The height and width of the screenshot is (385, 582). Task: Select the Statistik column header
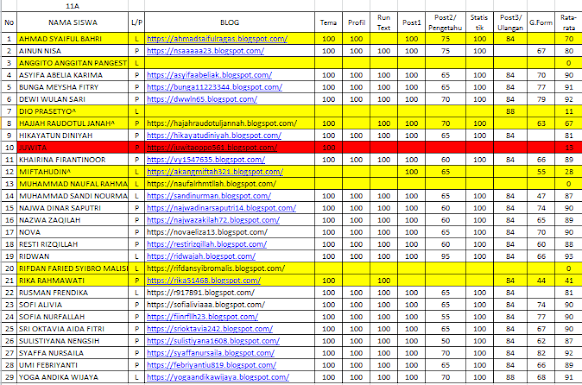click(x=480, y=22)
